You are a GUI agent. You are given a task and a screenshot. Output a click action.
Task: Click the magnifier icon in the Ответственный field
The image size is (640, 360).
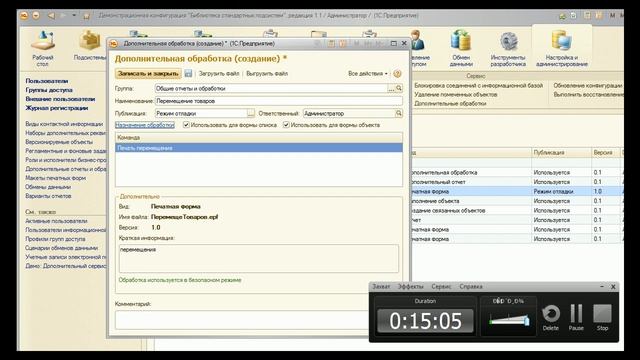click(x=399, y=113)
